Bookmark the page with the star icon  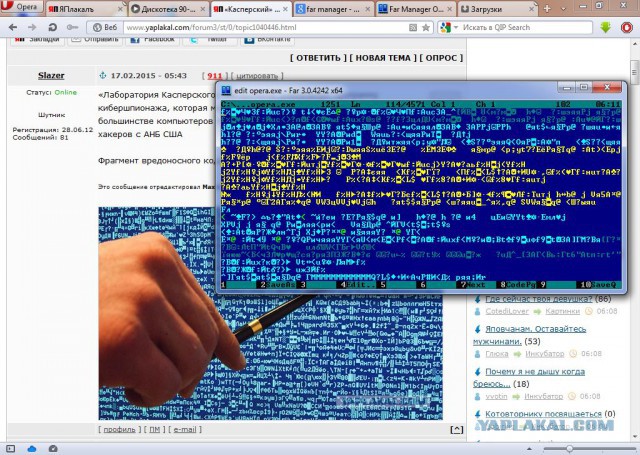point(426,27)
